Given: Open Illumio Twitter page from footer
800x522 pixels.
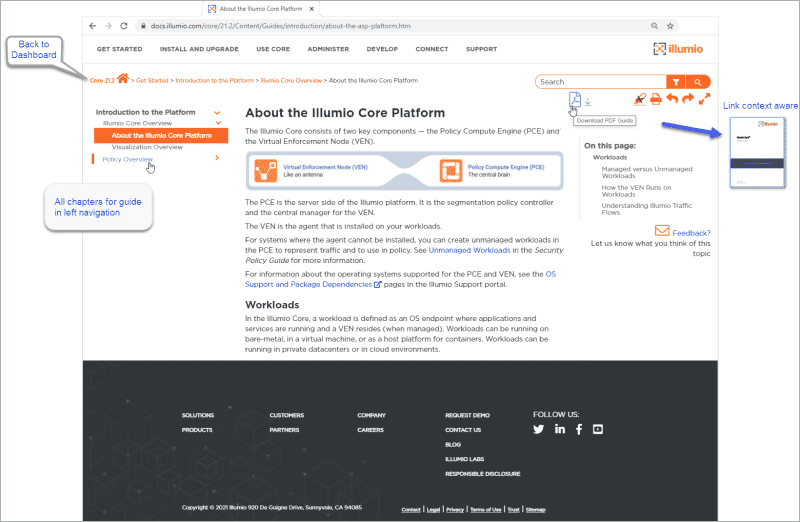Looking at the screenshot, I should [538, 429].
